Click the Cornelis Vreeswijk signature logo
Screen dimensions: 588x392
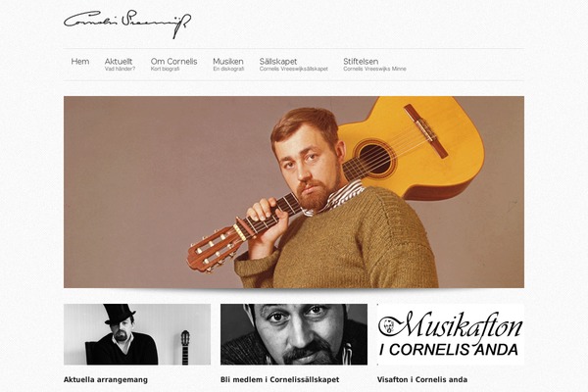pyautogui.click(x=127, y=24)
